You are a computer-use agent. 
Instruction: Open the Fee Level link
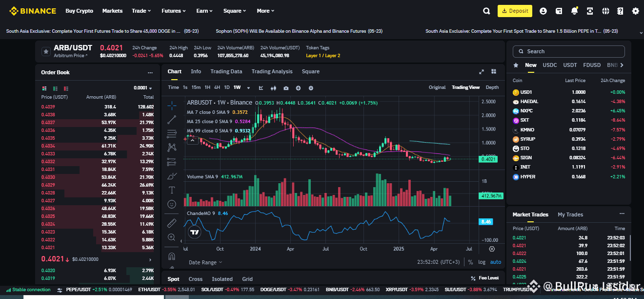tap(485, 278)
